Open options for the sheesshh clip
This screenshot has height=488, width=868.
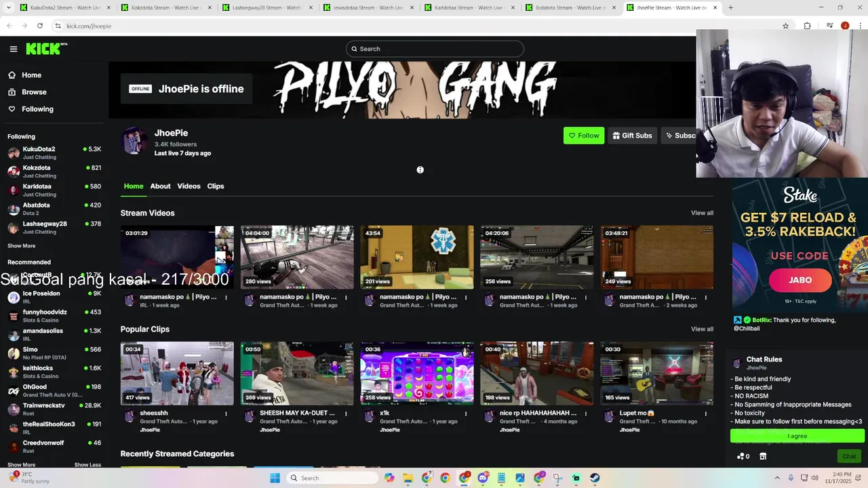point(226,413)
